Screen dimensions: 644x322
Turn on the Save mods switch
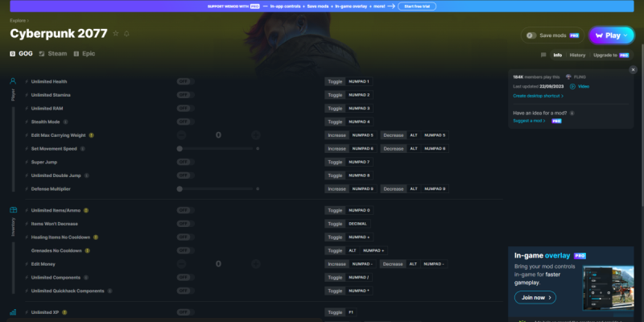[532, 35]
